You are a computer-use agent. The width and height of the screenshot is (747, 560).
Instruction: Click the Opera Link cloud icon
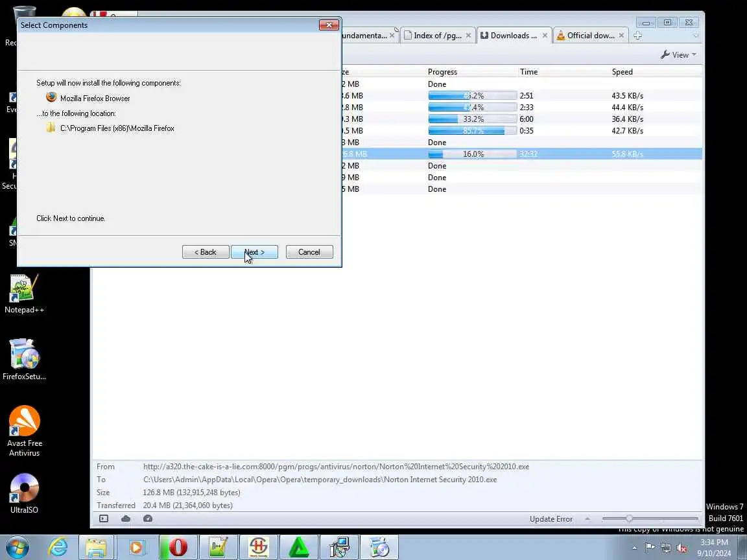click(x=126, y=519)
